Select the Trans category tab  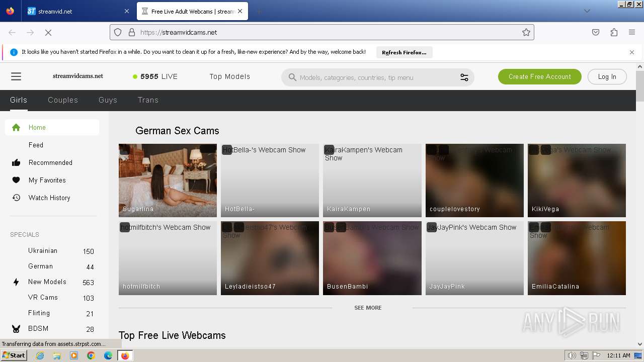point(148,100)
